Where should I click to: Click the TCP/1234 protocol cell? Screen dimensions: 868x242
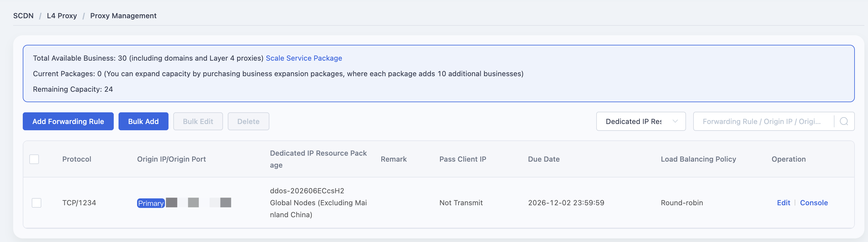pos(79,203)
